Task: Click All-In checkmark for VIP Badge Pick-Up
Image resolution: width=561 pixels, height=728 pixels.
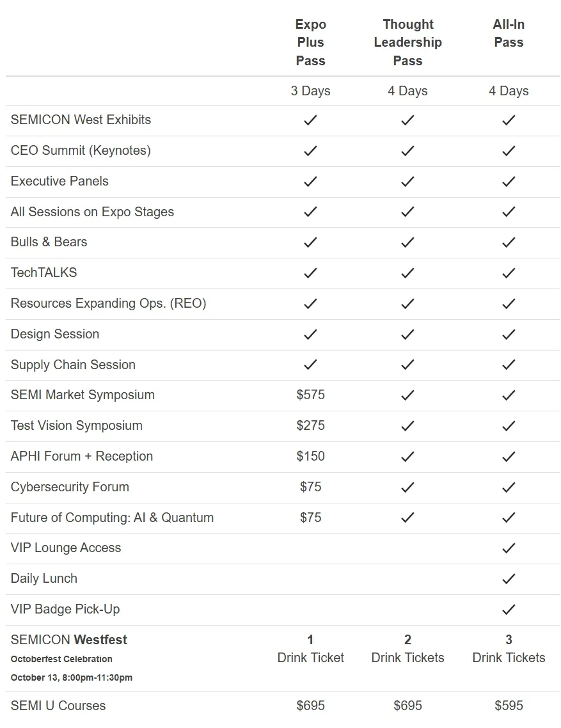Action: 509,610
